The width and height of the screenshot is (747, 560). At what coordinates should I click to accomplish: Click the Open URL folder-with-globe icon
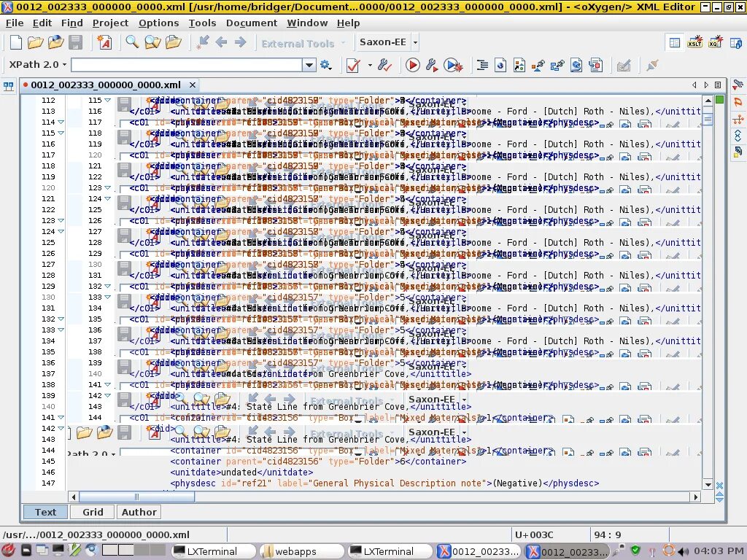coord(55,42)
